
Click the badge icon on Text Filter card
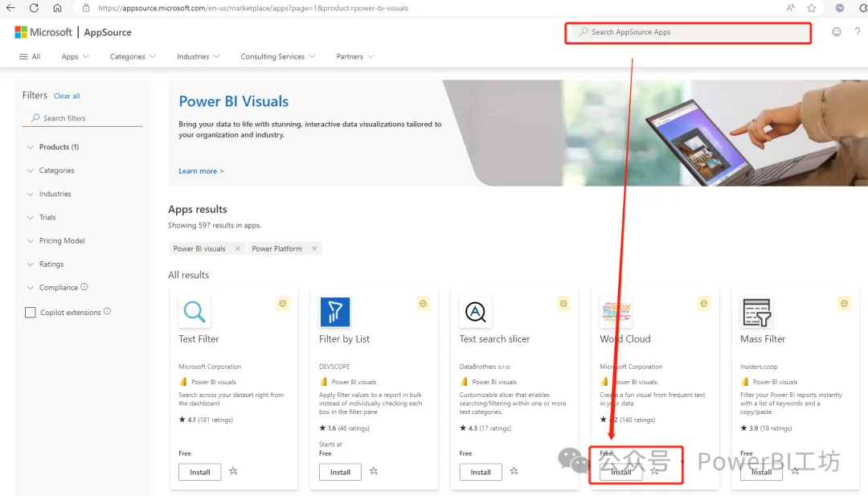(x=283, y=303)
